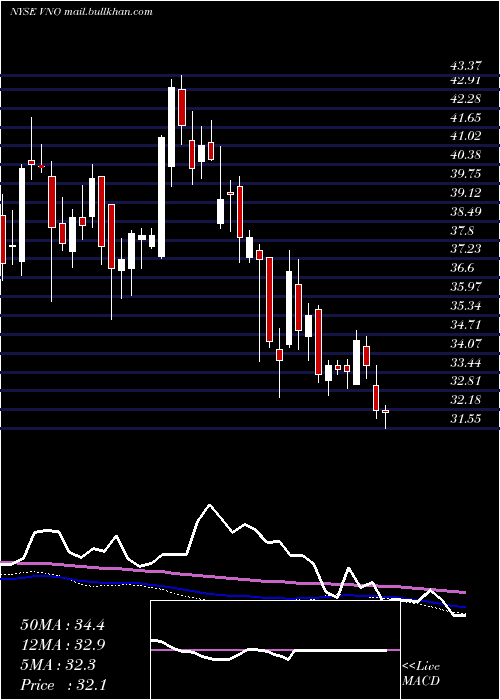Click the 37.23 price label
Screen dimensions: 500x700
466,249
